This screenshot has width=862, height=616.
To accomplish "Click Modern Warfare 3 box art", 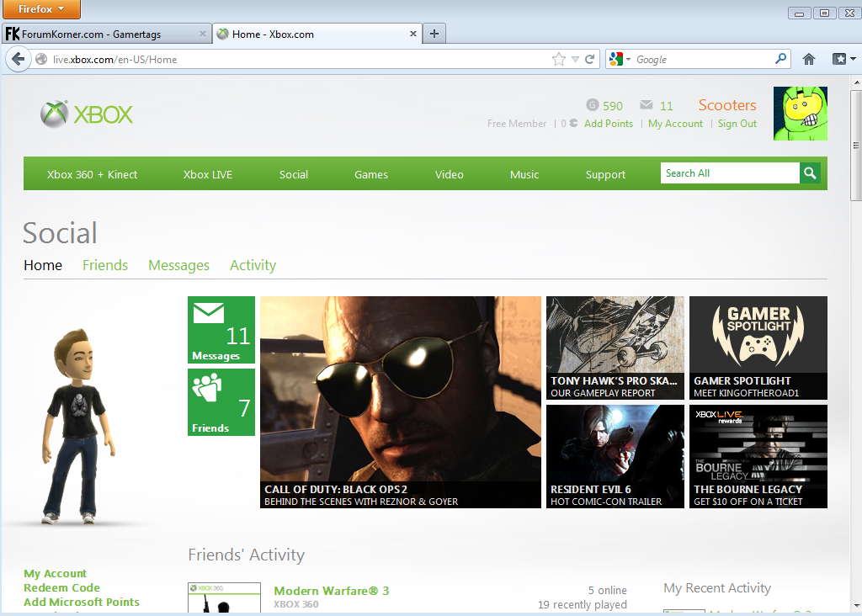I will pyautogui.click(x=224, y=597).
